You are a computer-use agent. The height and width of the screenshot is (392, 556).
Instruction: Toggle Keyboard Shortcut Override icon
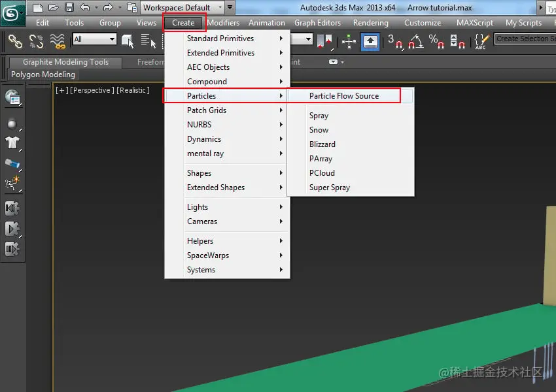pos(370,41)
